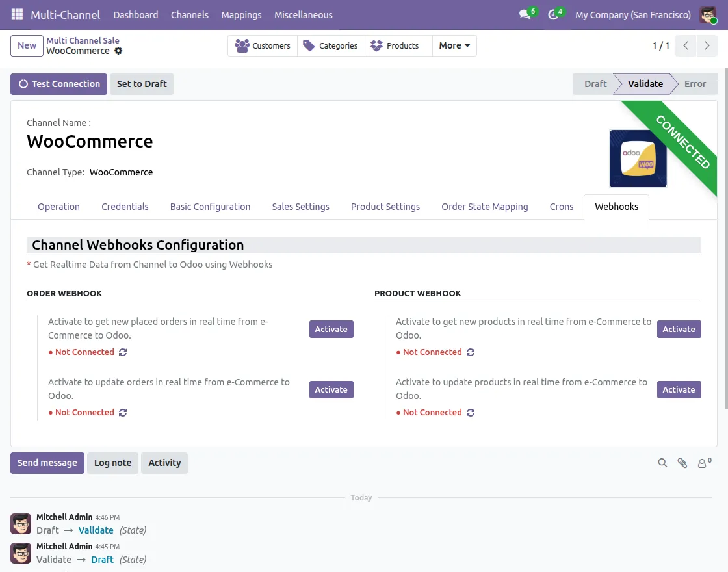Image resolution: width=728 pixels, height=572 pixels.
Task: Switch to the Product Settings tab
Action: (385, 207)
